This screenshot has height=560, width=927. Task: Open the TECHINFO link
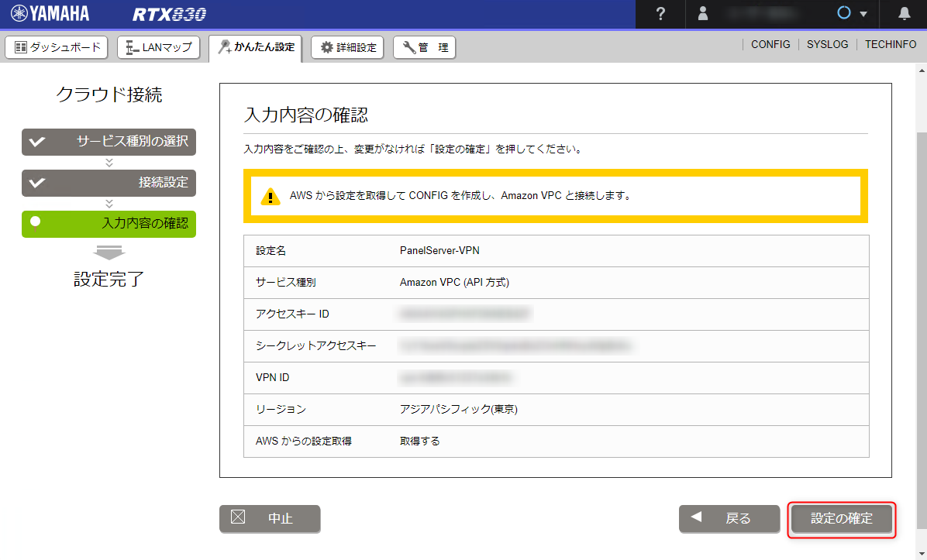pos(891,45)
